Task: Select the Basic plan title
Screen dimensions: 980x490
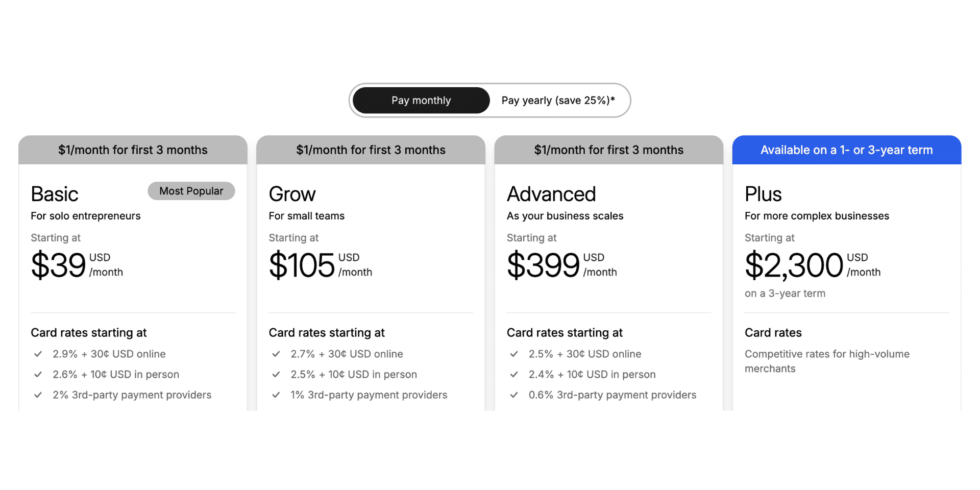Action: point(55,194)
